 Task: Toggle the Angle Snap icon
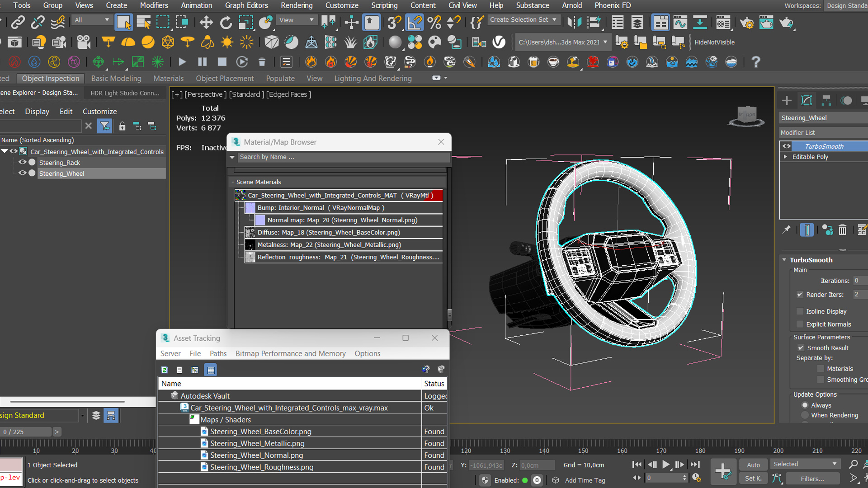coord(414,22)
